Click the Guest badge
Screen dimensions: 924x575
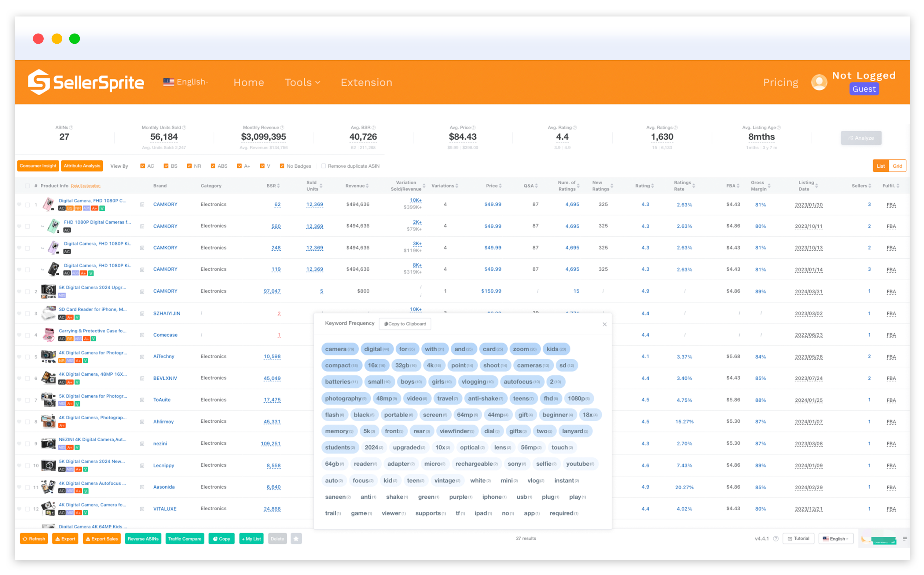864,89
